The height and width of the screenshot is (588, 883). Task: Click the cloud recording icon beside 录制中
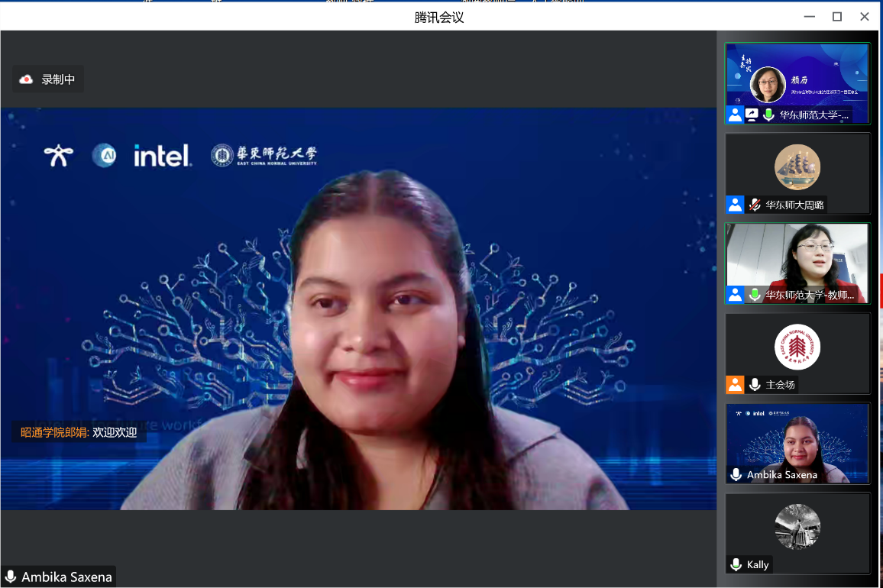(27, 79)
